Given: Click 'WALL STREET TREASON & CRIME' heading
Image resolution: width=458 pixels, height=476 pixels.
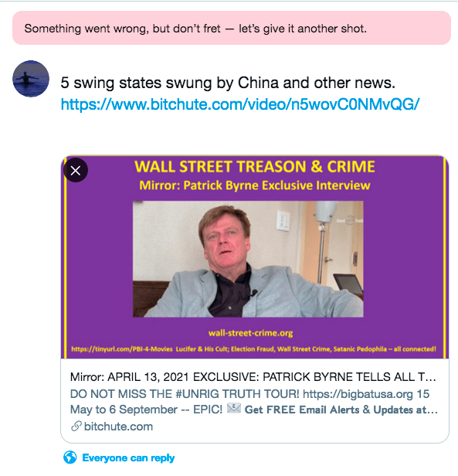Looking at the screenshot, I should 255,167.
